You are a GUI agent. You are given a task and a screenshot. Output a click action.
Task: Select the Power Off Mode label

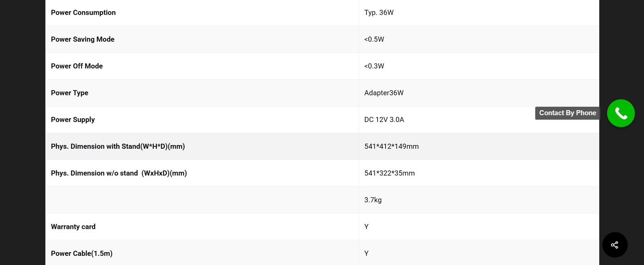click(77, 66)
